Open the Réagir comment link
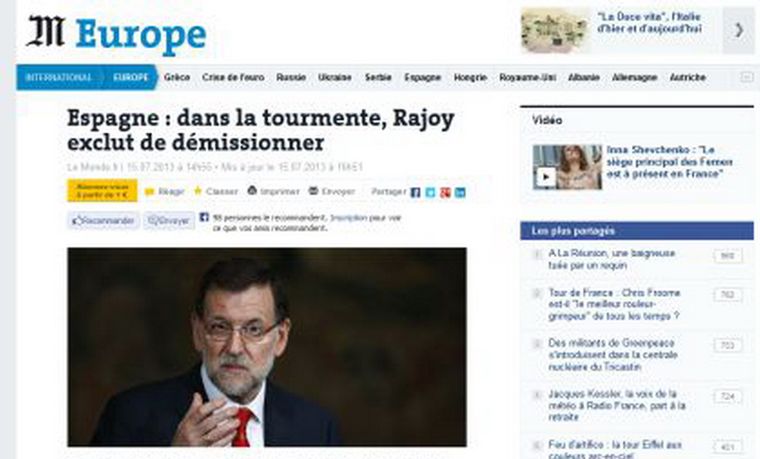Screen dimensions: 760x459 165,191
